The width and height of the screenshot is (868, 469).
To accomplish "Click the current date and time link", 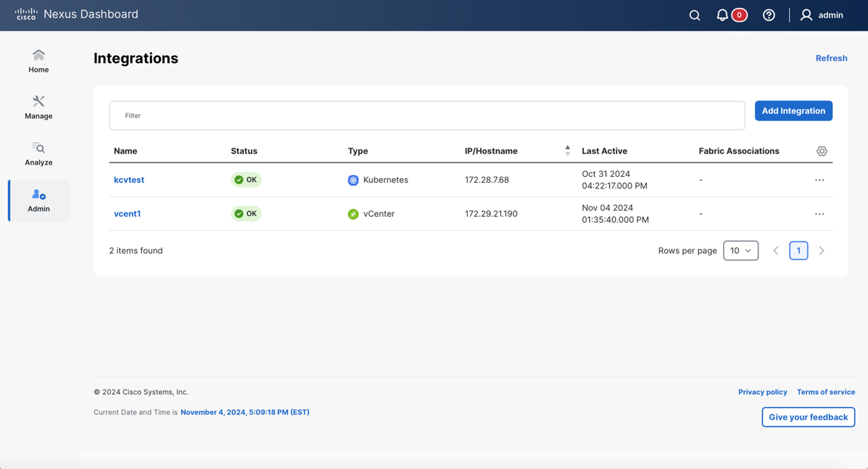I will coord(245,412).
